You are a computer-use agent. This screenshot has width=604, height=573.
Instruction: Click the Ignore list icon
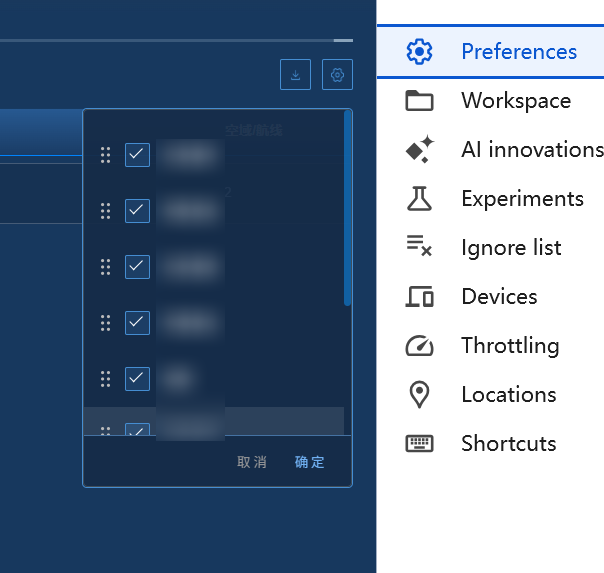[419, 246]
